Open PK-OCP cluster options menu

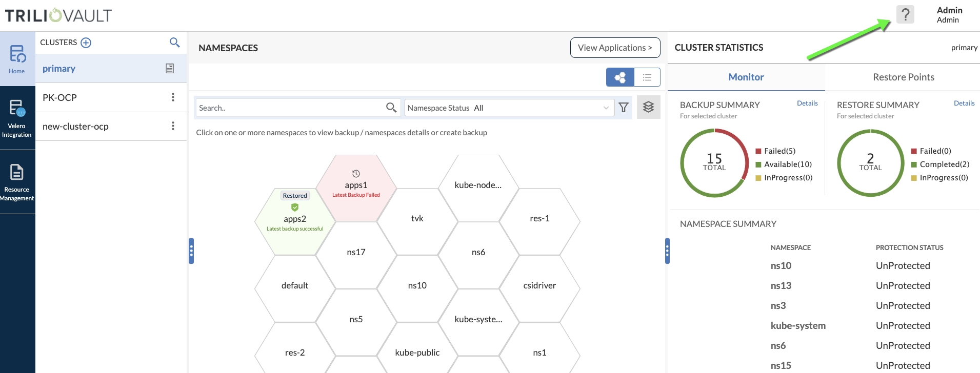pos(173,97)
